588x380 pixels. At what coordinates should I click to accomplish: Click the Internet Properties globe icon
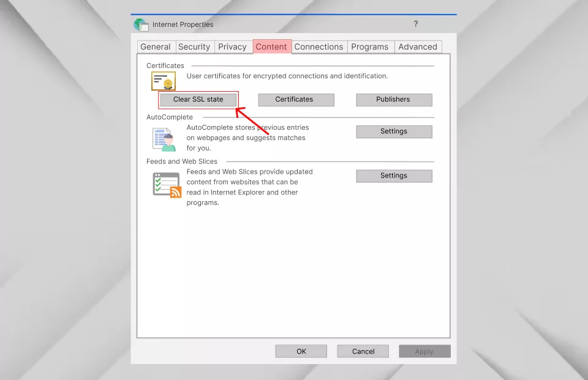point(141,24)
